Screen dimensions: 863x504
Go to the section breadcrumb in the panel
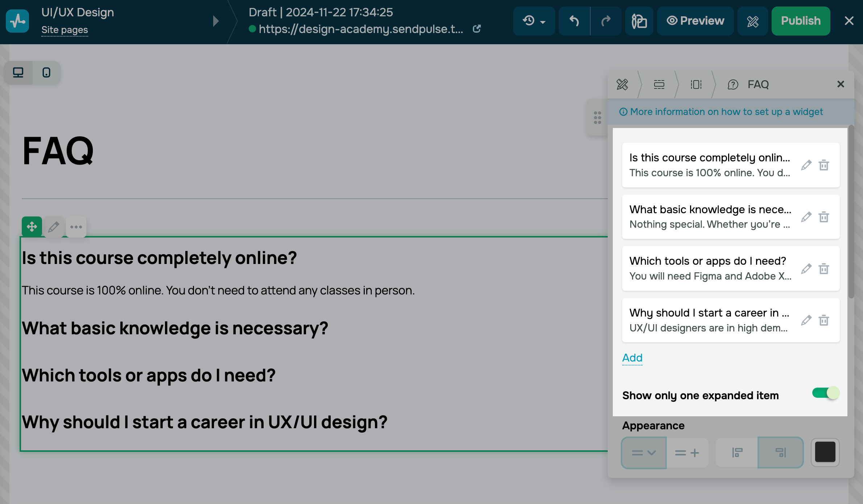[x=659, y=84]
